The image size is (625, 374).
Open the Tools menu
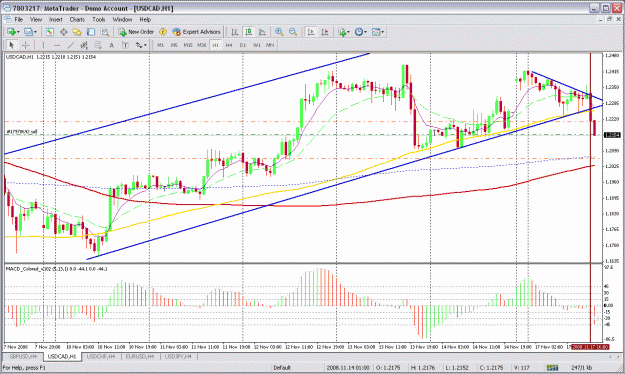(x=99, y=19)
